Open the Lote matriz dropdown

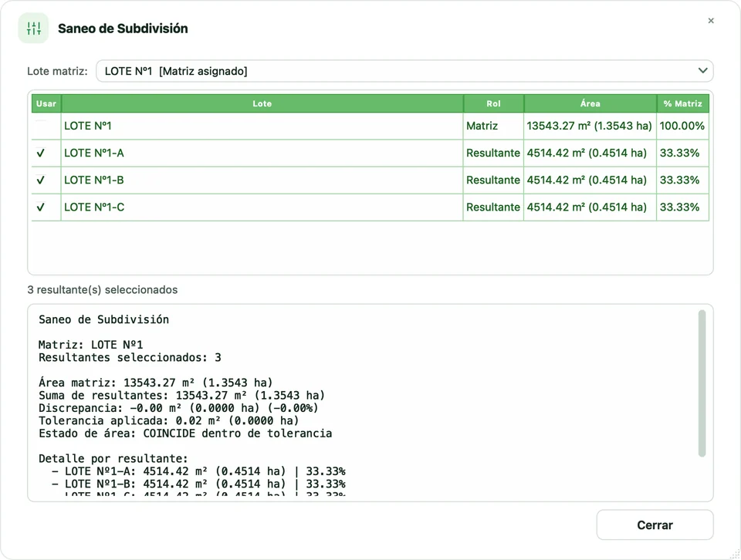click(404, 71)
